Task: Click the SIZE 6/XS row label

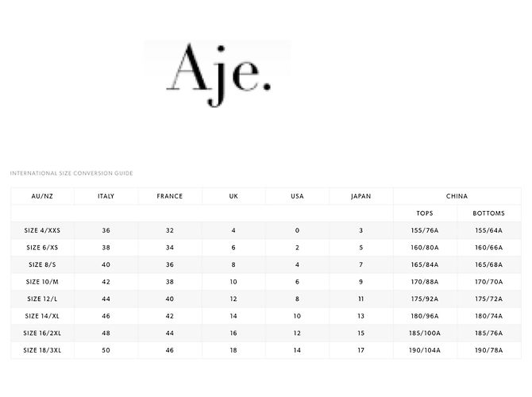Action: pyautogui.click(x=42, y=248)
